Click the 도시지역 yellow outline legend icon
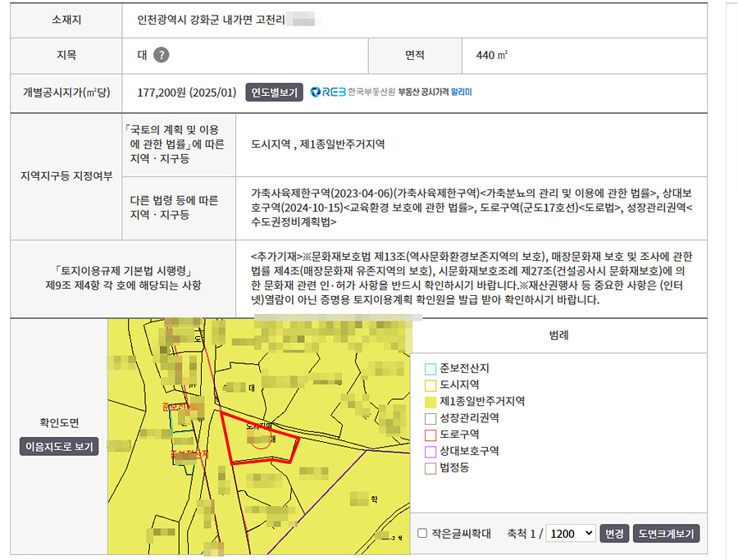738x560 pixels. [x=430, y=385]
